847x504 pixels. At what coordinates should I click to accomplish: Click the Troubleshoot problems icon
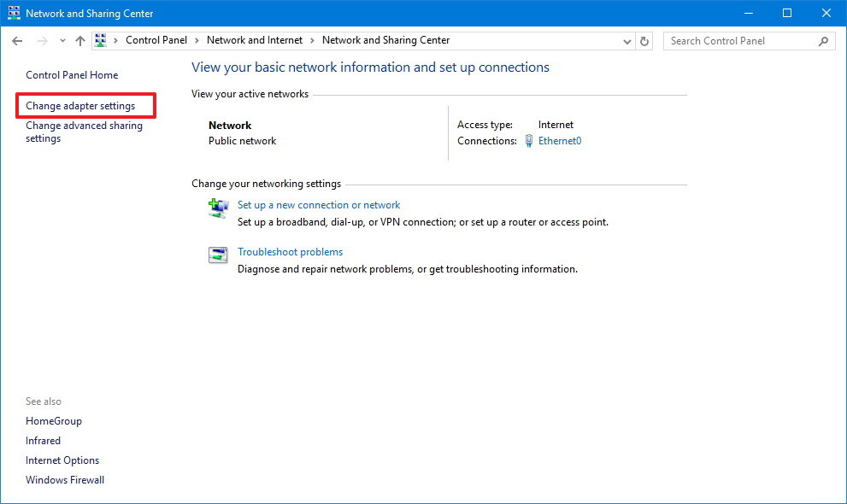216,255
